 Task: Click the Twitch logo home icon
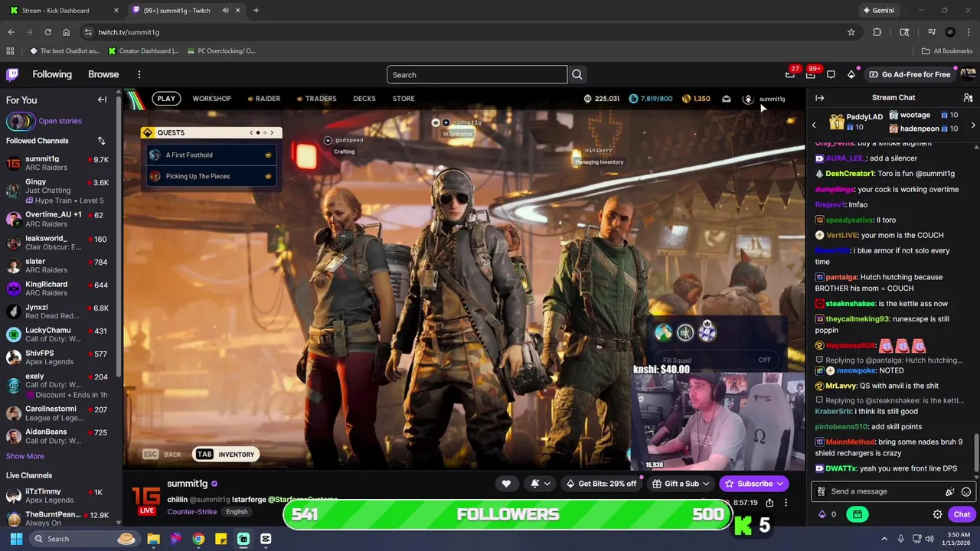click(12, 74)
